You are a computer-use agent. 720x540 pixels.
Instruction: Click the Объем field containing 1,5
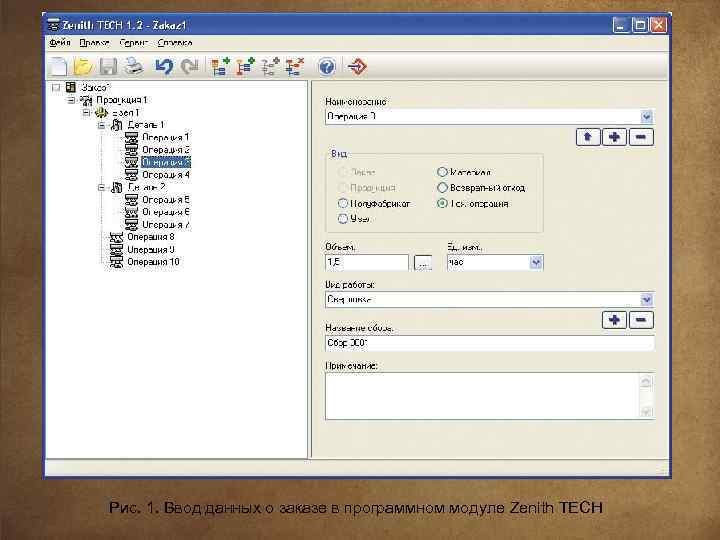[366, 262]
